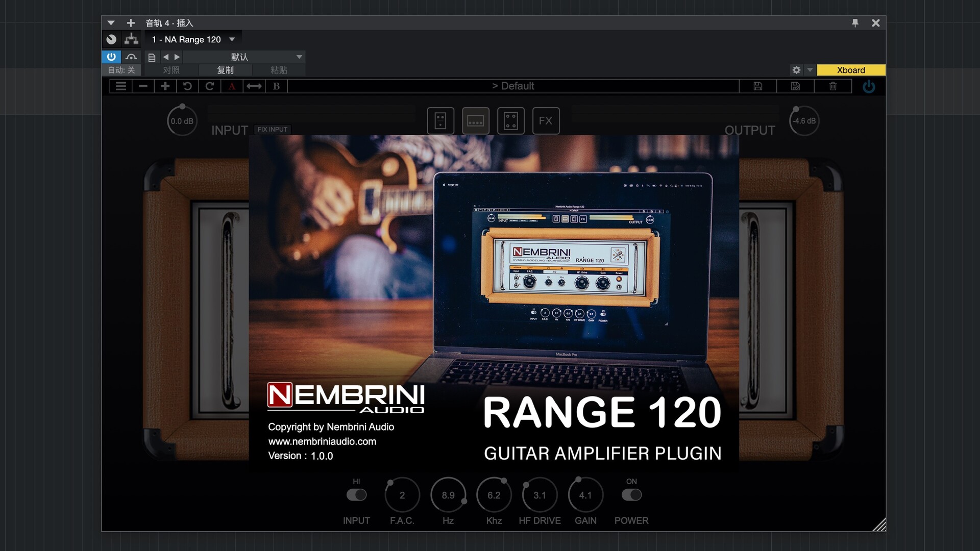Click the routing/sidechain icon beside plugin name
Viewport: 980px width, 551px height.
(131, 39)
